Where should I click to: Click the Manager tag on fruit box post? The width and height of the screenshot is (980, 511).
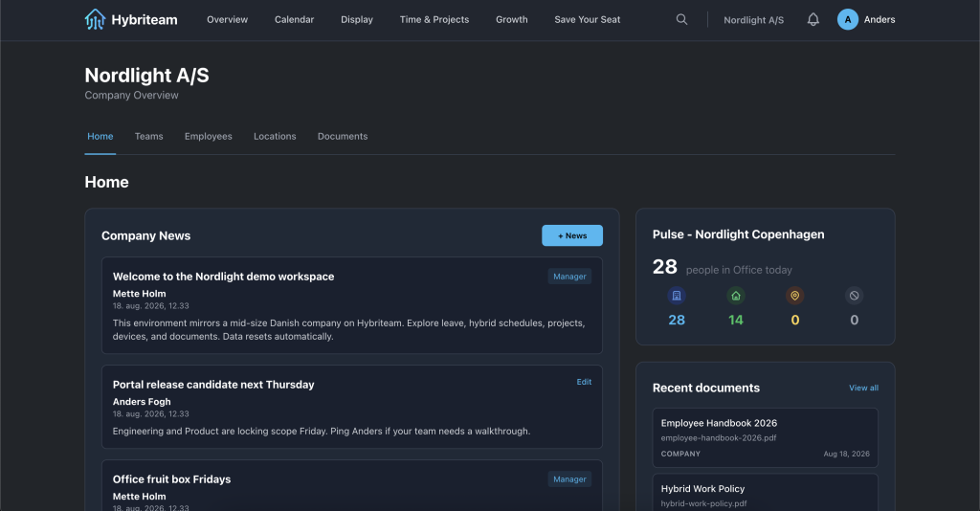coord(570,479)
